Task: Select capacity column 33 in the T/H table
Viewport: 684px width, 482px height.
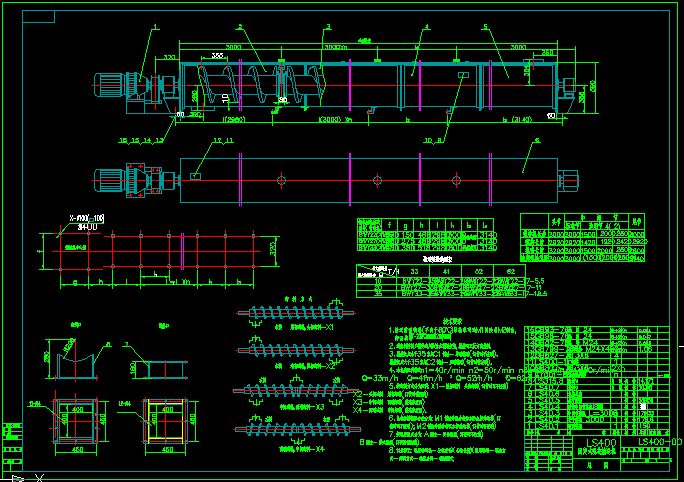Action: click(414, 271)
